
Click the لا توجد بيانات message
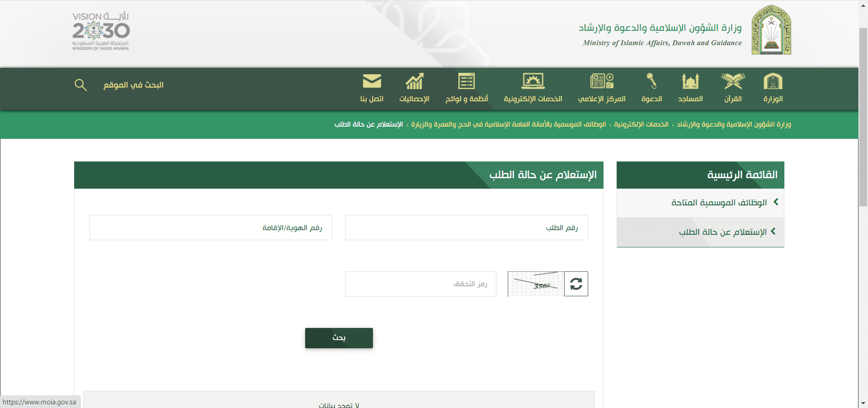pos(339,405)
